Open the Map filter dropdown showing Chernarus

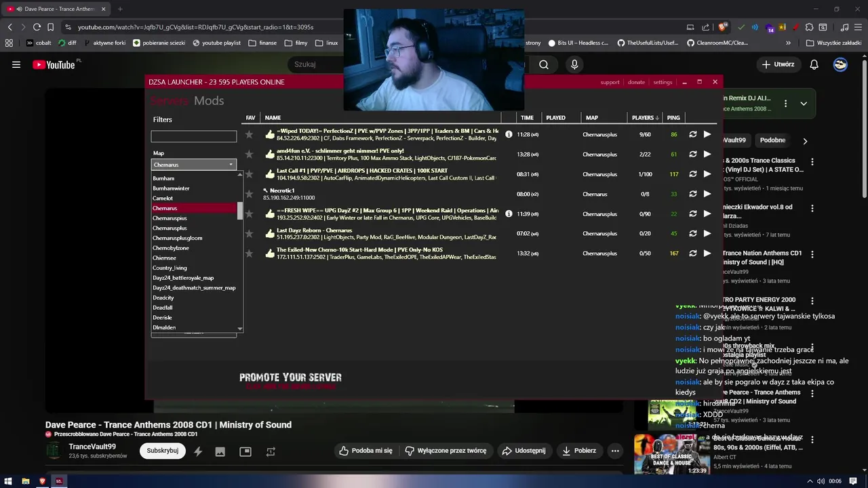click(x=193, y=165)
